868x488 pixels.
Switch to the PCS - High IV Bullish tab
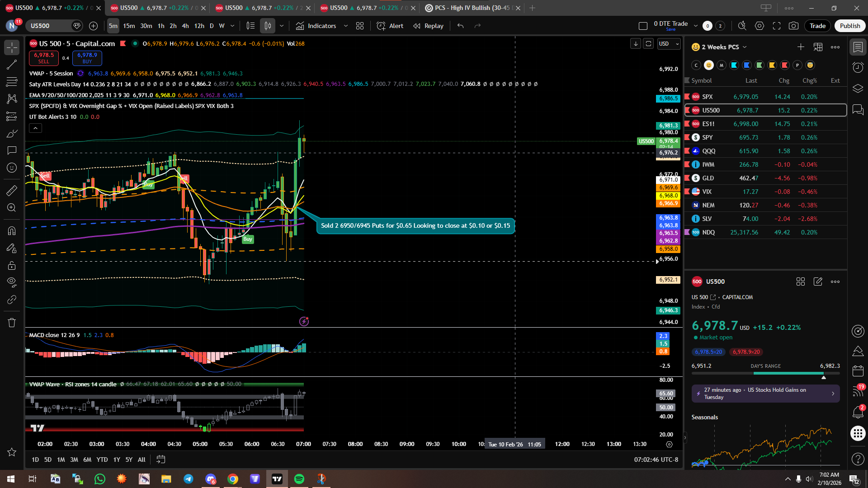click(x=469, y=8)
